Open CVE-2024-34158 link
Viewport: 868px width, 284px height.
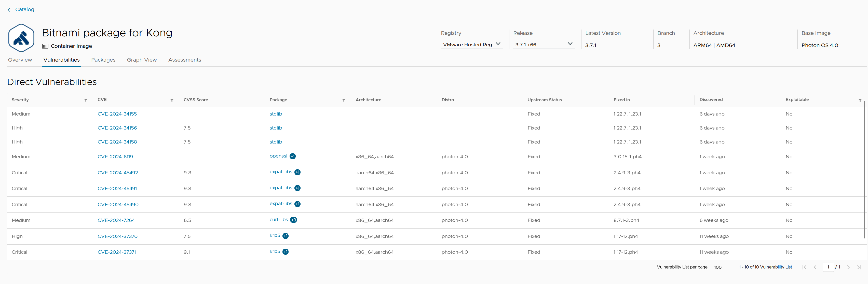click(117, 142)
